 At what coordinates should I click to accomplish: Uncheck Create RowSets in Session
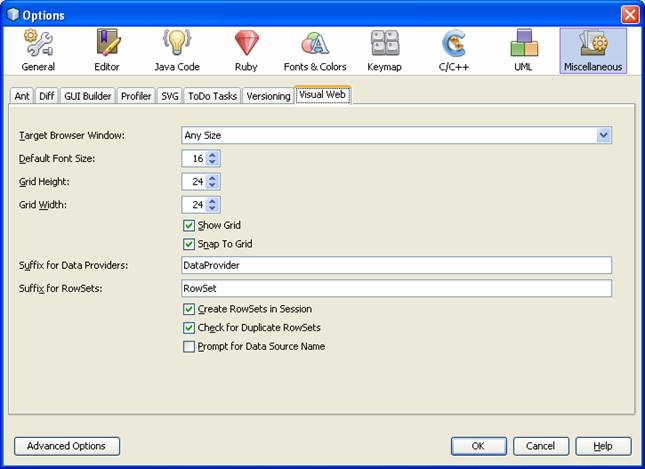pyautogui.click(x=189, y=310)
